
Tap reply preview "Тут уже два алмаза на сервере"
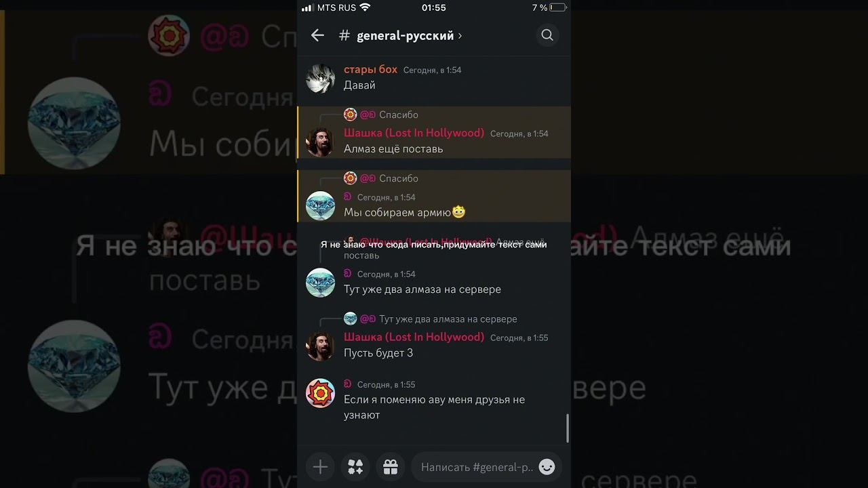point(448,319)
